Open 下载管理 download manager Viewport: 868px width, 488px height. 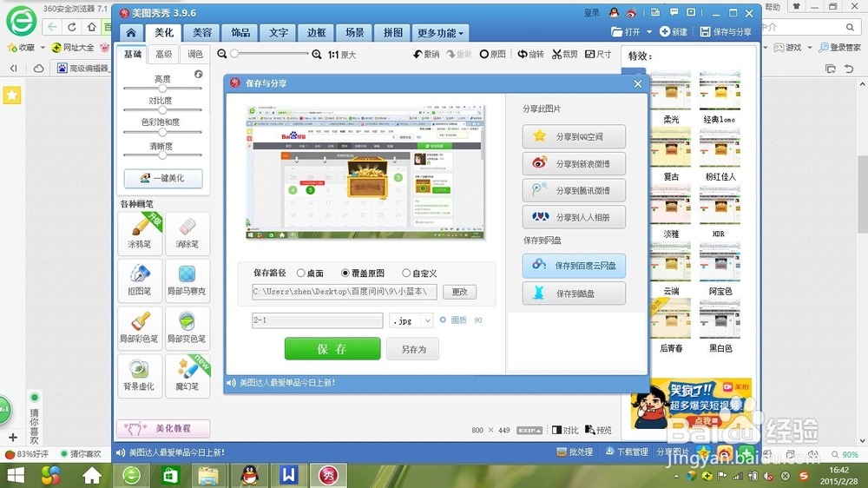[627, 452]
